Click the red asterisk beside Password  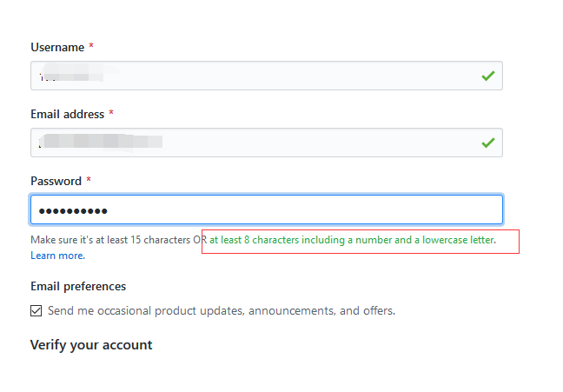[x=88, y=181]
